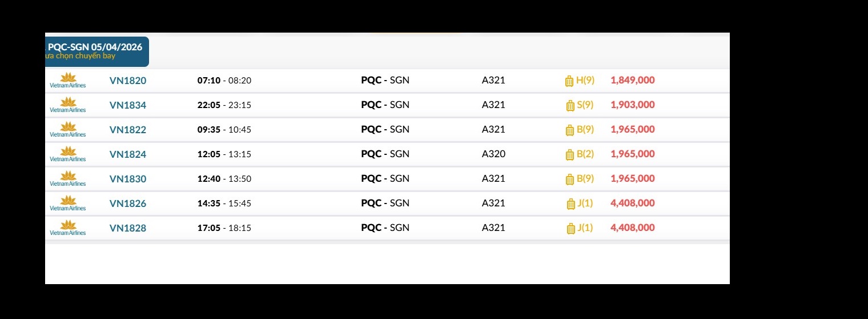Click the A320 aircraft type cell
868x319 pixels.
pyautogui.click(x=493, y=154)
